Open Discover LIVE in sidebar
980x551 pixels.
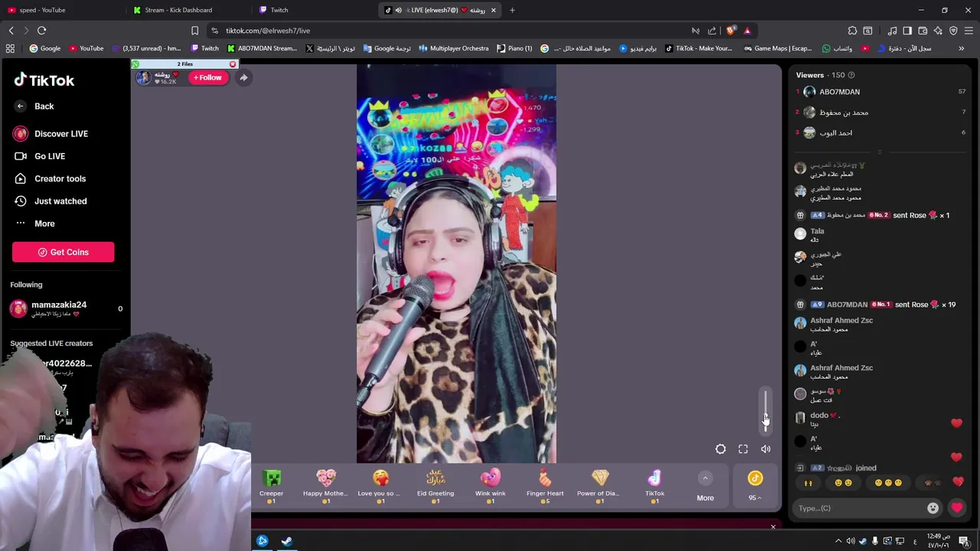point(51,134)
